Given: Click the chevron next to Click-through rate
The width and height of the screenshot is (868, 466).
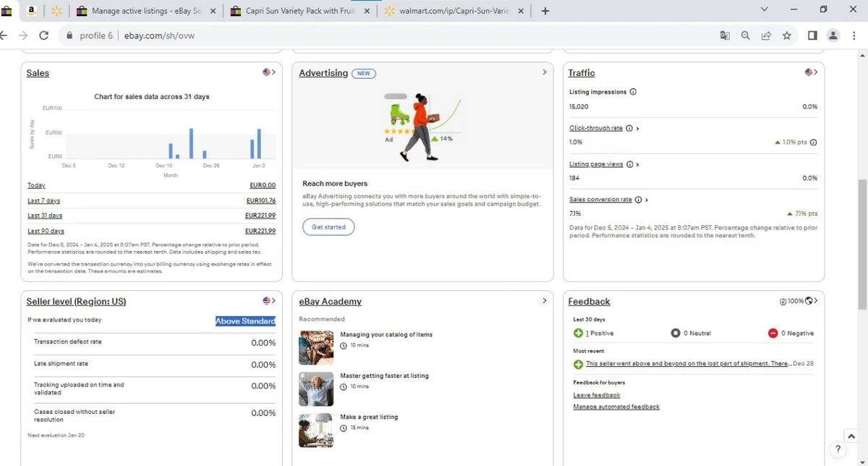Looking at the screenshot, I should coord(637,129).
